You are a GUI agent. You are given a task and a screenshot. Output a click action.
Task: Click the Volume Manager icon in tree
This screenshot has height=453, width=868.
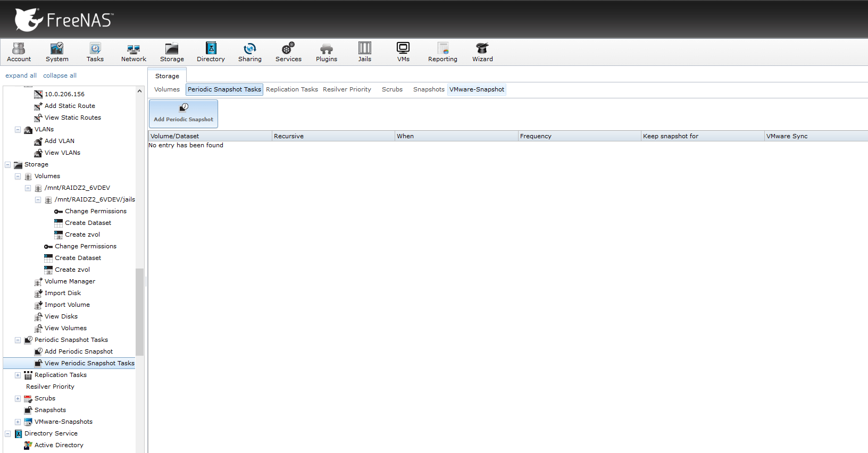coord(38,281)
